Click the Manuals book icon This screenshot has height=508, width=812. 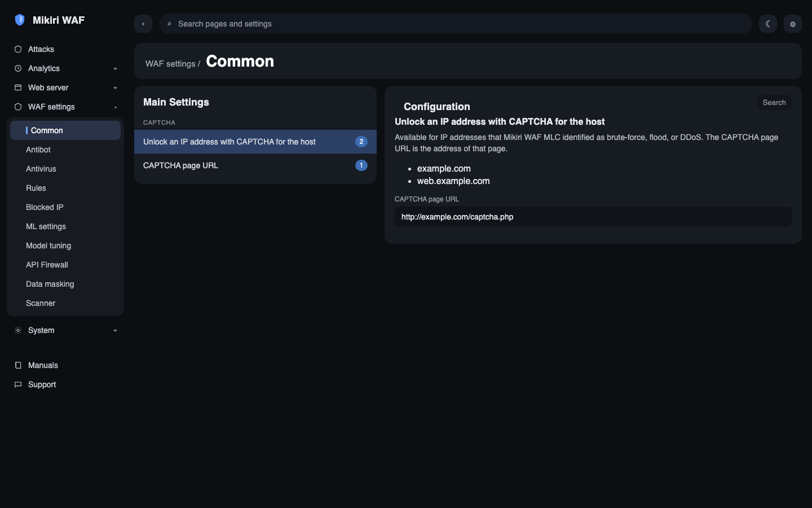tap(18, 365)
